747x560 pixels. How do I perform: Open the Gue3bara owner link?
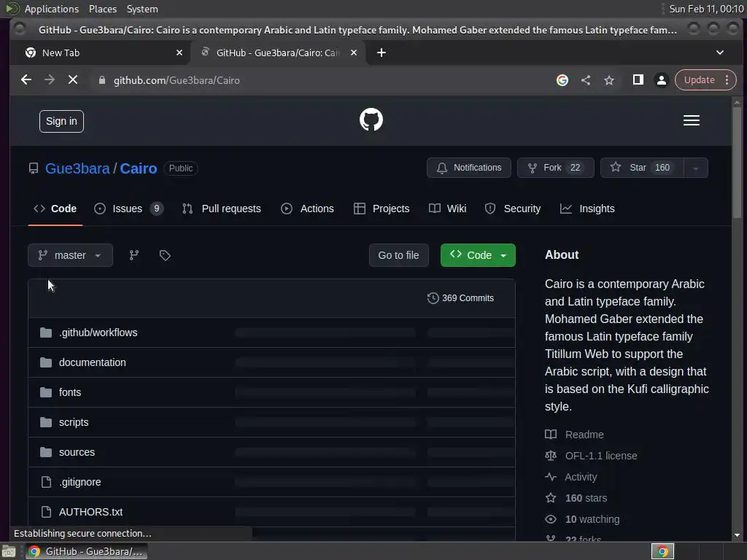point(77,168)
